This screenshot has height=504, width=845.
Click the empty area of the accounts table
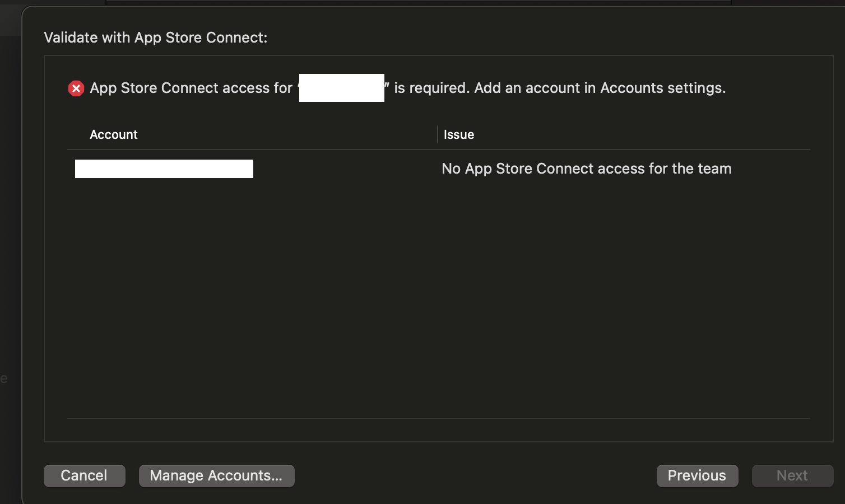(x=439, y=297)
